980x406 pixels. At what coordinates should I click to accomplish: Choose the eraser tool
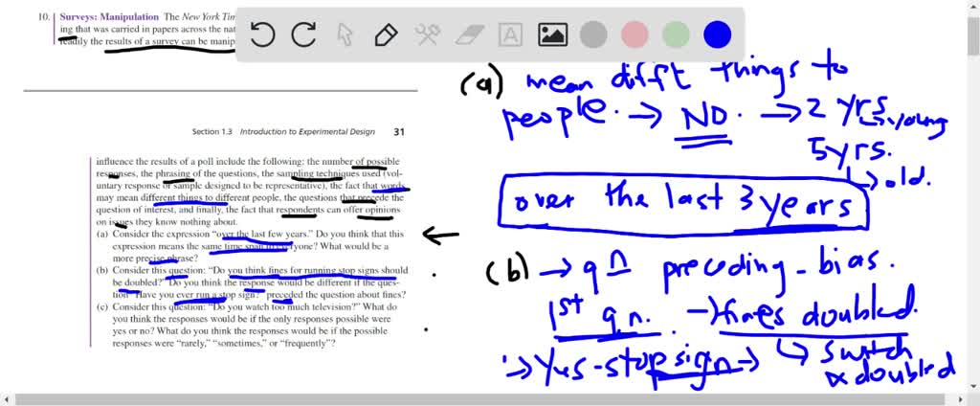469,35
